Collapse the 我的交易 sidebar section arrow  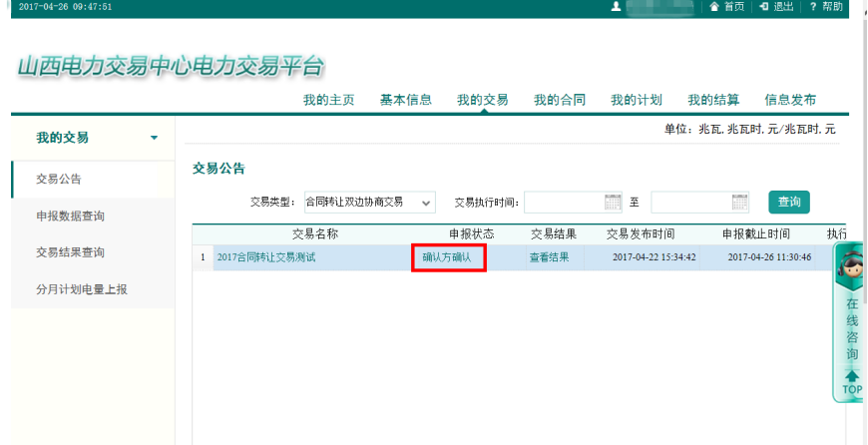[154, 138]
